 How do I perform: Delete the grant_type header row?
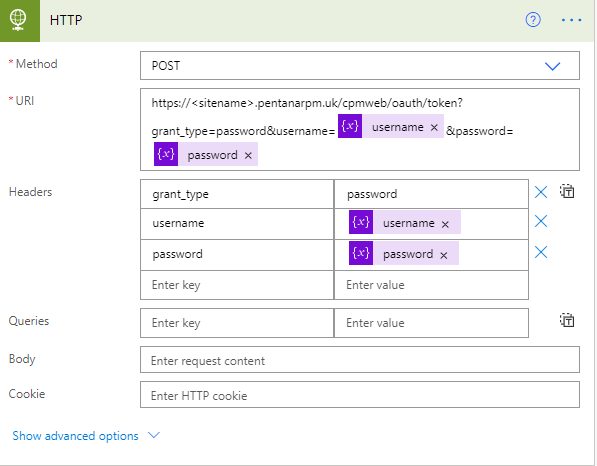541,192
